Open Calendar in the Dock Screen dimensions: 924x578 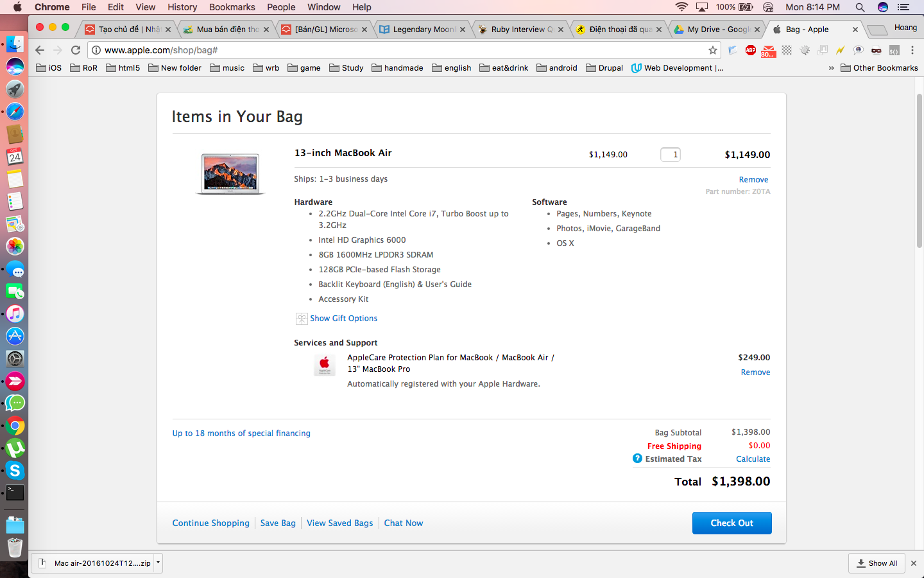click(x=15, y=156)
